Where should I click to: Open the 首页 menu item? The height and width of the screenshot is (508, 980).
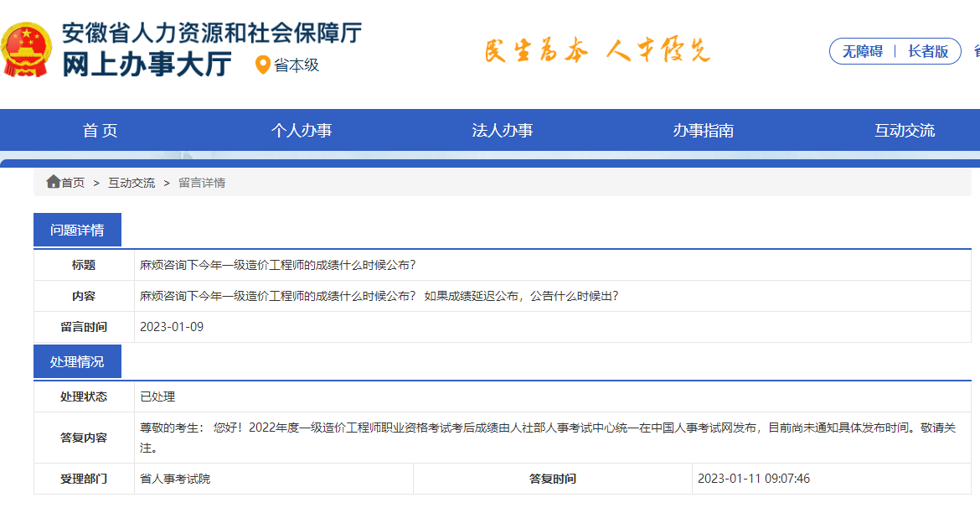coord(100,130)
